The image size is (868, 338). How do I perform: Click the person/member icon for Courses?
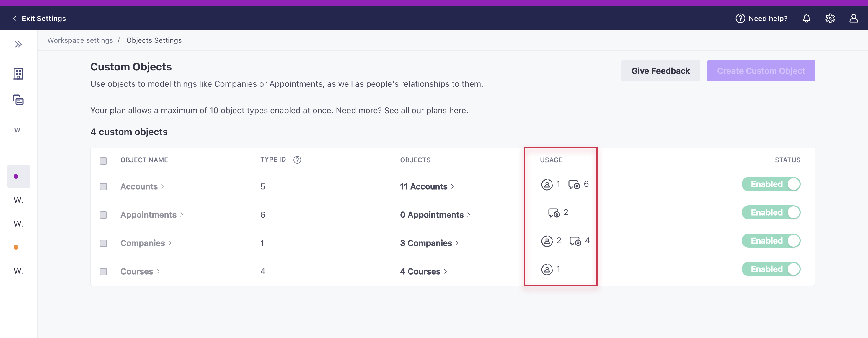(546, 269)
